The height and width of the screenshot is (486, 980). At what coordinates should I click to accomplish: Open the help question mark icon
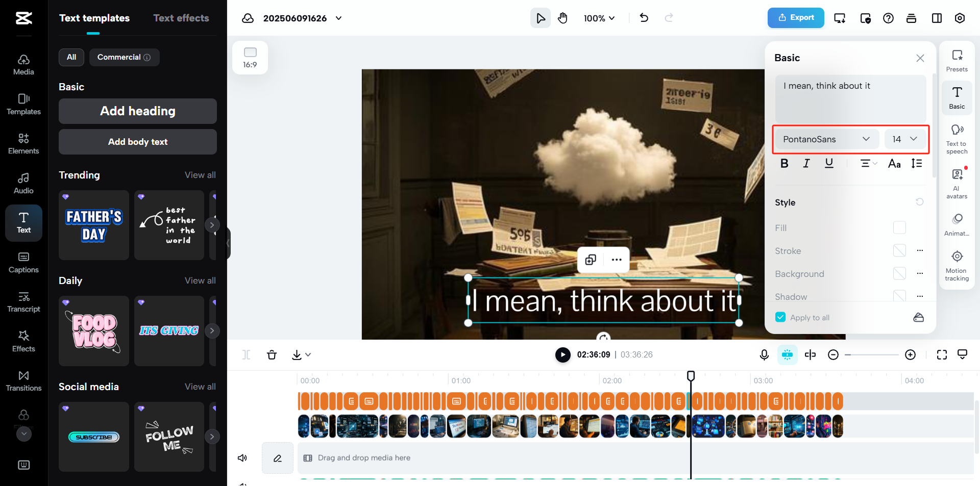click(888, 18)
